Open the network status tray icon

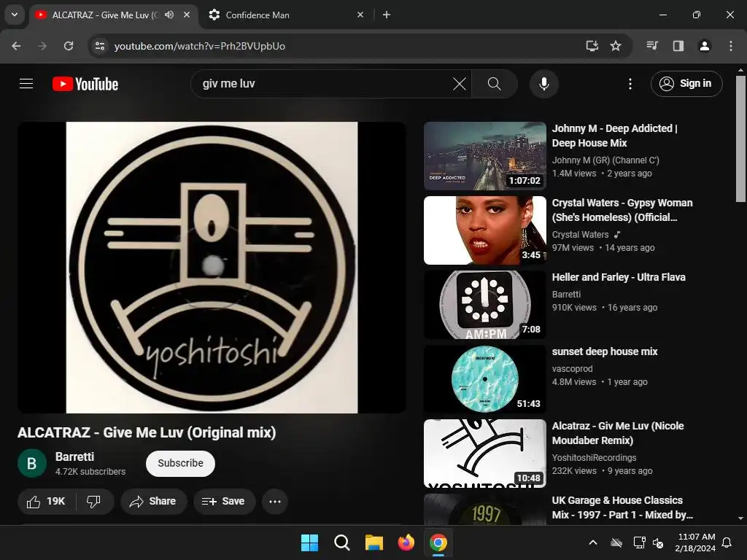pos(639,542)
